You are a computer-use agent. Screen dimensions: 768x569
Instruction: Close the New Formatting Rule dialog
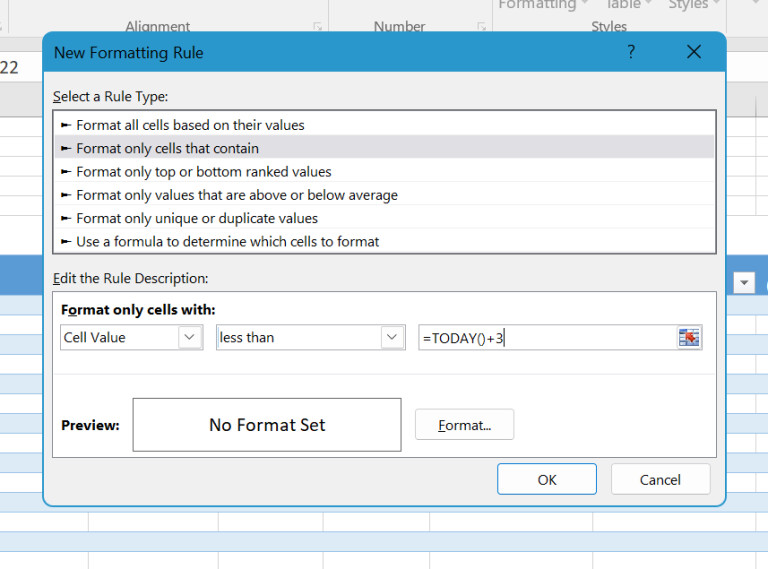pyautogui.click(x=694, y=52)
